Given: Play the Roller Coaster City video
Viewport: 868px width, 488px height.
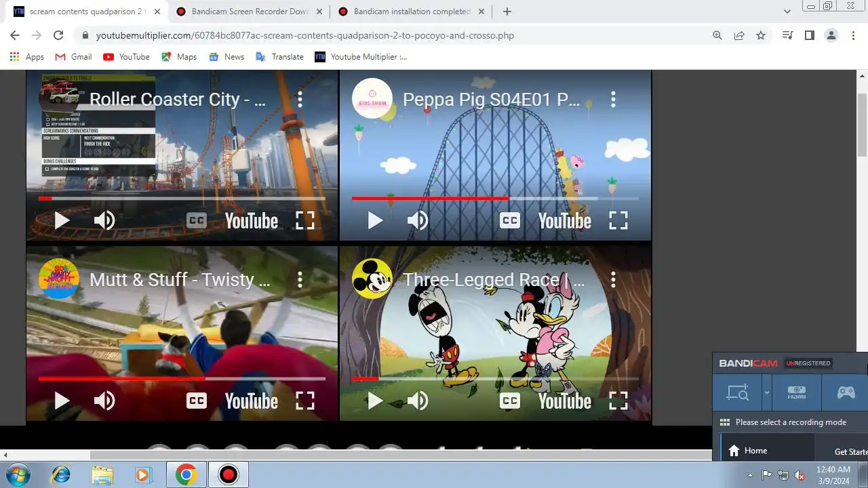Looking at the screenshot, I should tap(62, 221).
